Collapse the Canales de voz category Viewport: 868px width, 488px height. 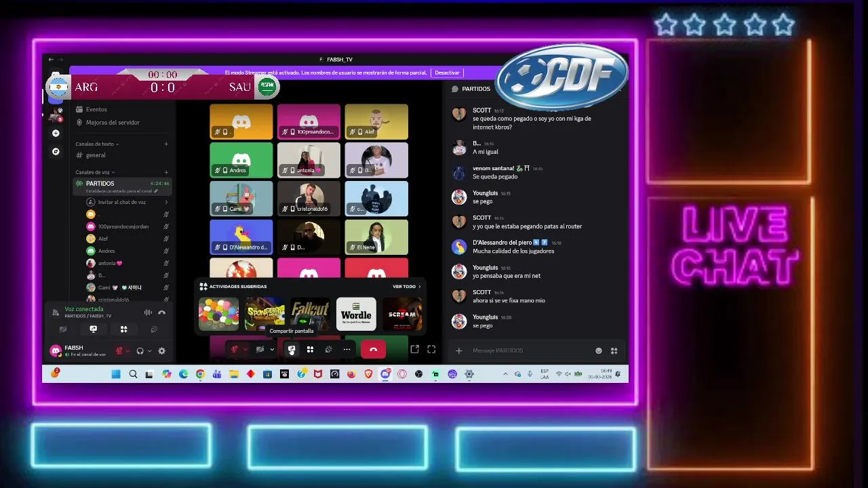(x=95, y=172)
